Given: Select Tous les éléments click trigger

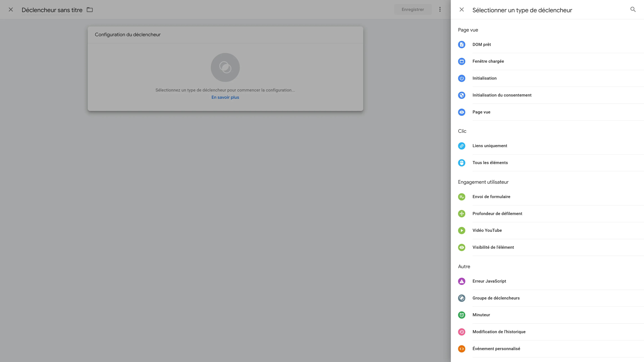Looking at the screenshot, I should coord(551,163).
